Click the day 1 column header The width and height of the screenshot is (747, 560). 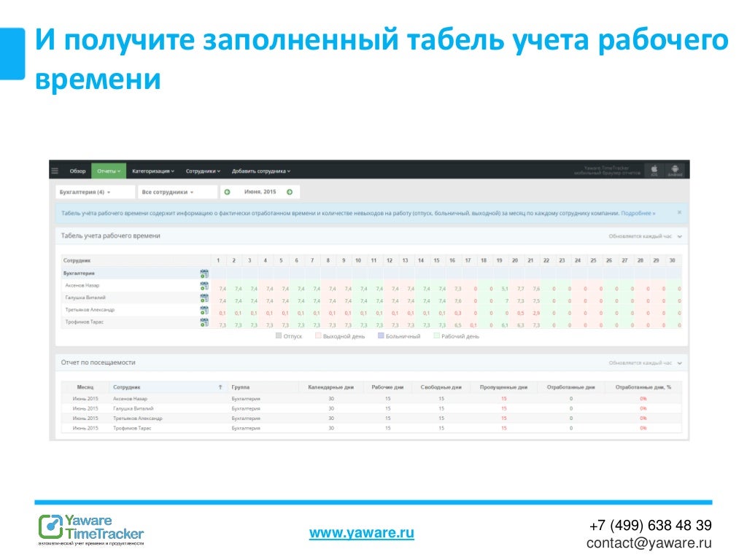tap(218, 260)
